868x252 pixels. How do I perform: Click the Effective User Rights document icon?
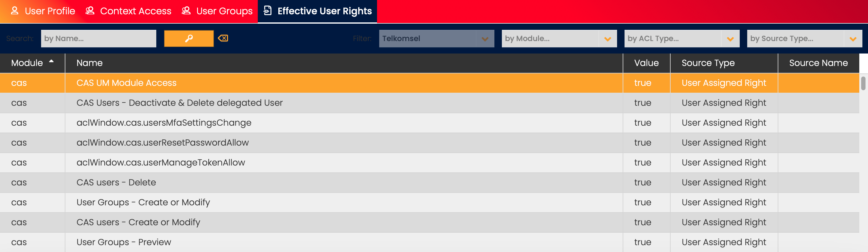[x=267, y=11]
